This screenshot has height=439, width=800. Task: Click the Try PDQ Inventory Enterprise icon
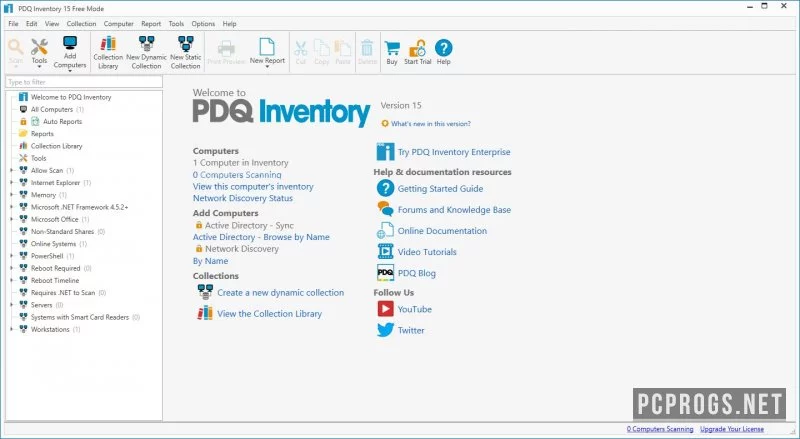coord(385,152)
